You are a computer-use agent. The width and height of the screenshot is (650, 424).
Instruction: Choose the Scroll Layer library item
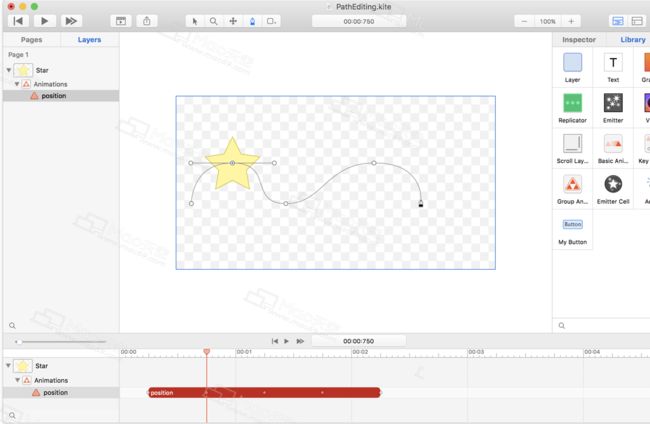[x=572, y=149]
